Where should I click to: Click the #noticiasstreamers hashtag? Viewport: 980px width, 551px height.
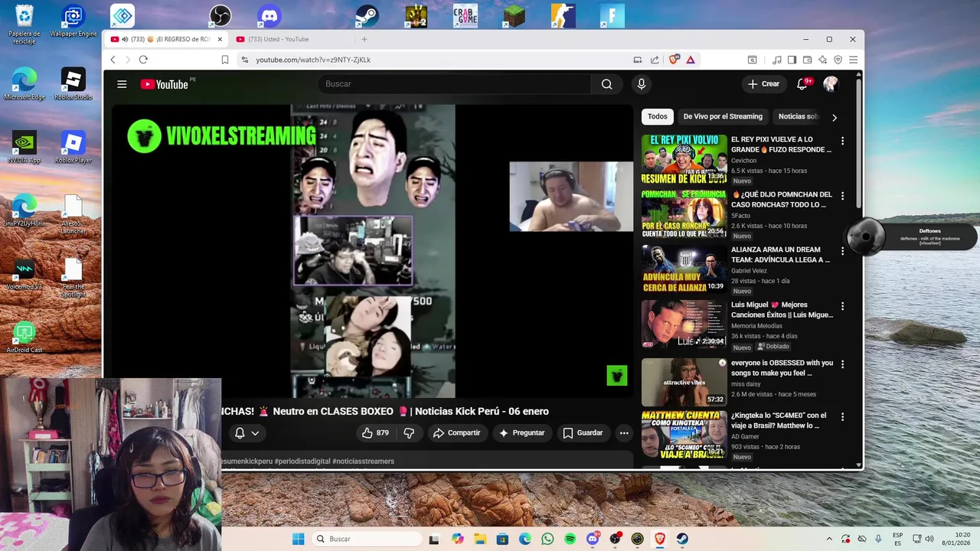(364, 461)
